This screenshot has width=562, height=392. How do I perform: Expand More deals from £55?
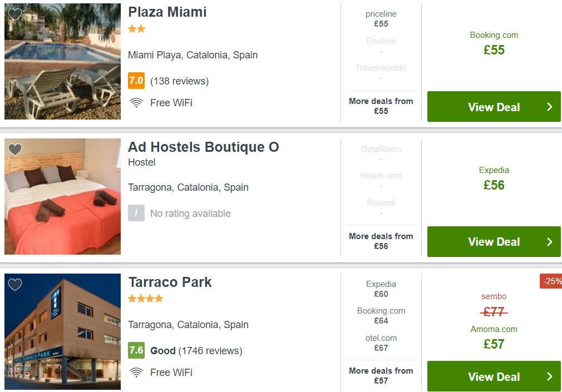point(381,106)
